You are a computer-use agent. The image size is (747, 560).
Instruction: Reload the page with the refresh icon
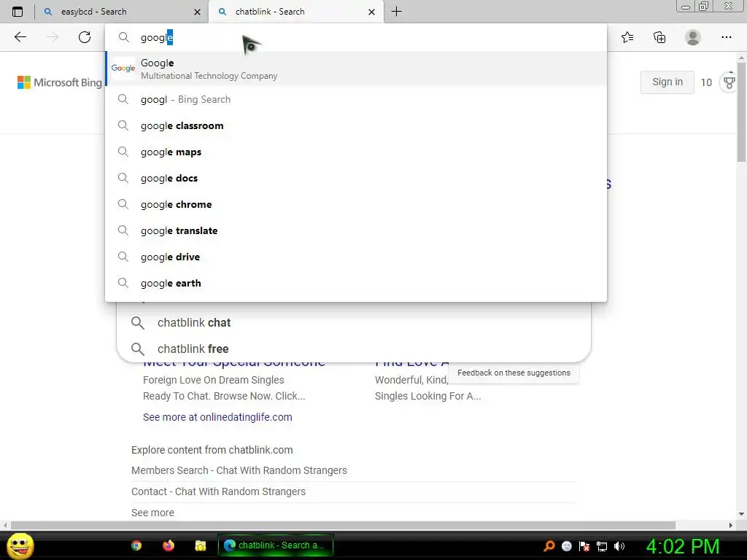pos(85,37)
